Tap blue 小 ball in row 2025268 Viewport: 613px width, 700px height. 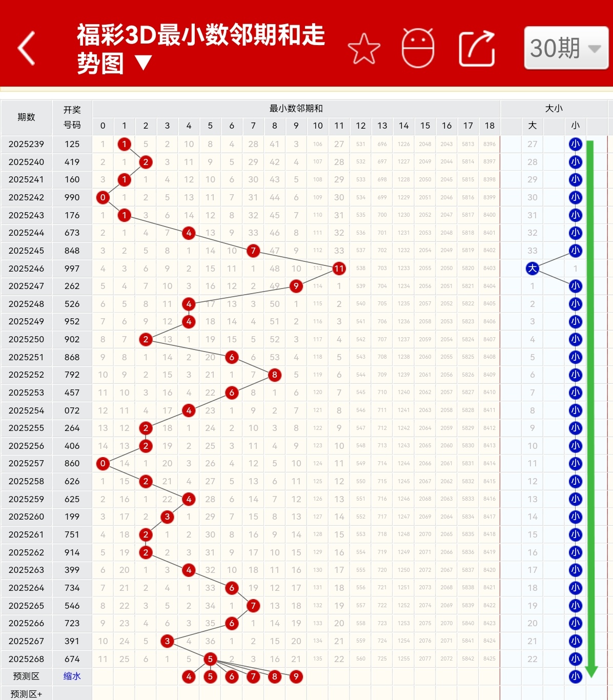pyautogui.click(x=576, y=659)
